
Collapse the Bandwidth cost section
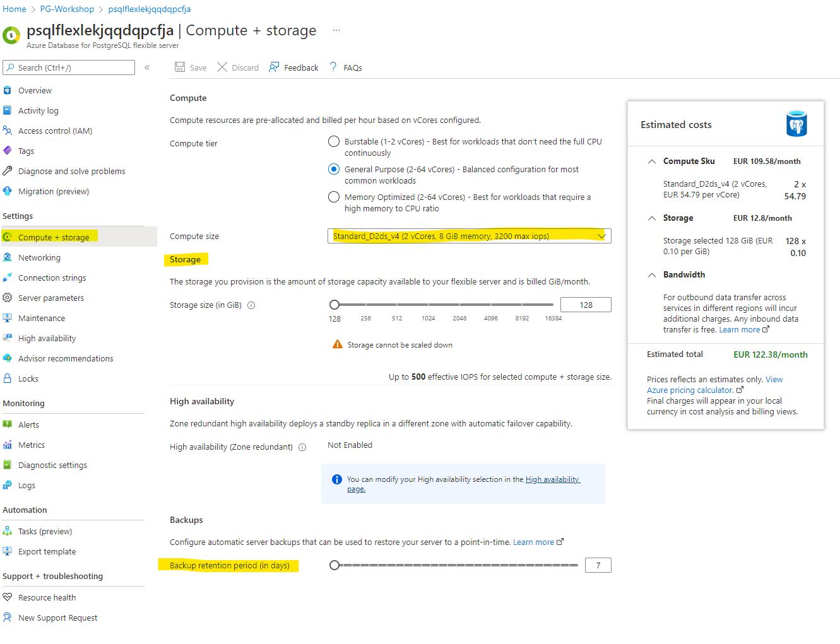pos(652,275)
